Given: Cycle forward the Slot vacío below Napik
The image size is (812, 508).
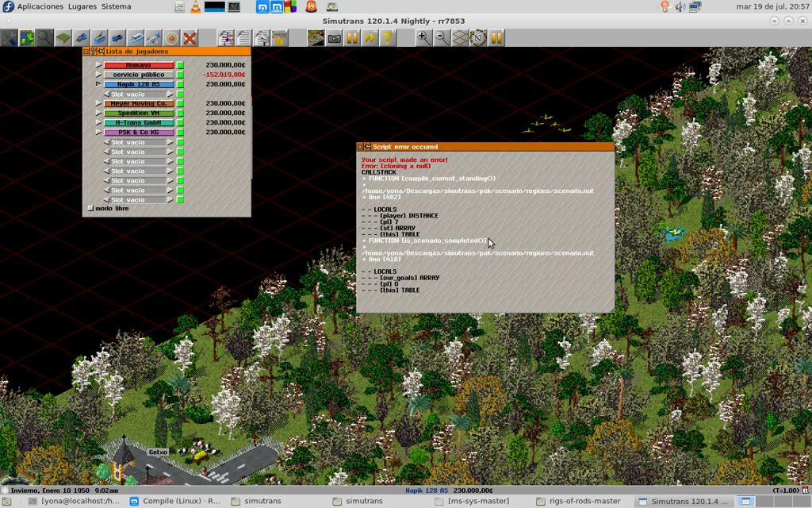Looking at the screenshot, I should 170,94.
